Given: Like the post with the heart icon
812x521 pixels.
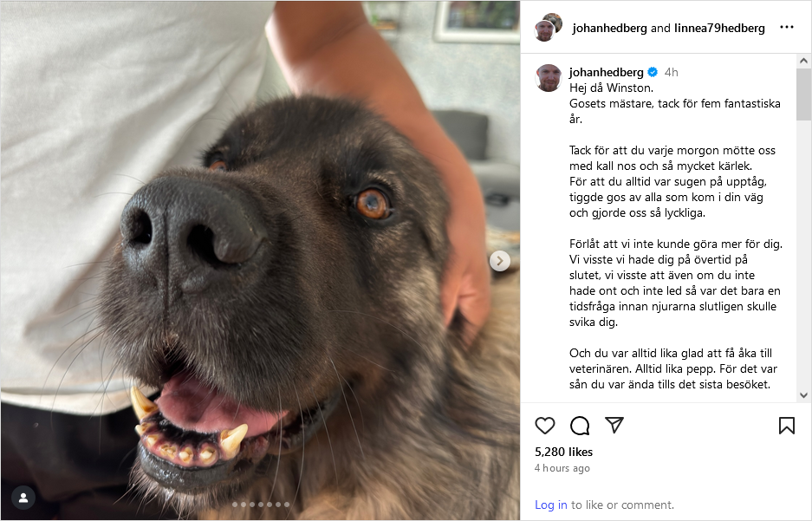Looking at the screenshot, I should 545,426.
